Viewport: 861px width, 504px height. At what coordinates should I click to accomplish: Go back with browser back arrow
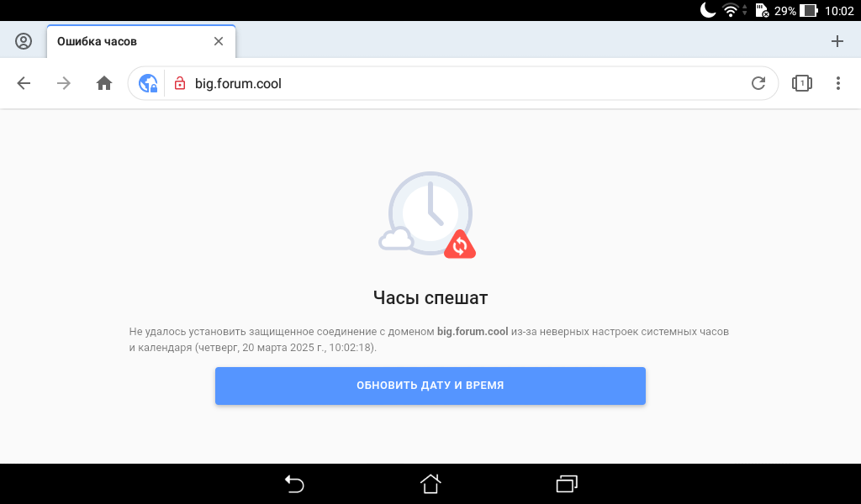coord(24,83)
